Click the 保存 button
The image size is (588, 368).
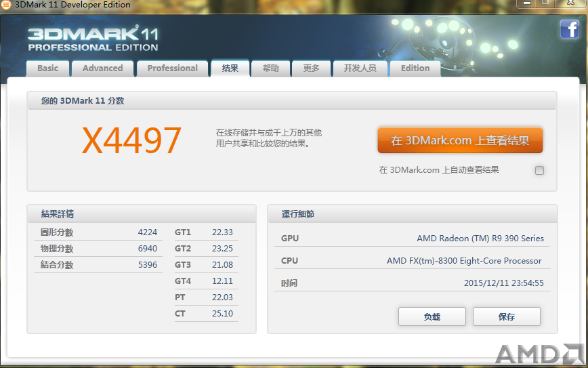tap(507, 317)
